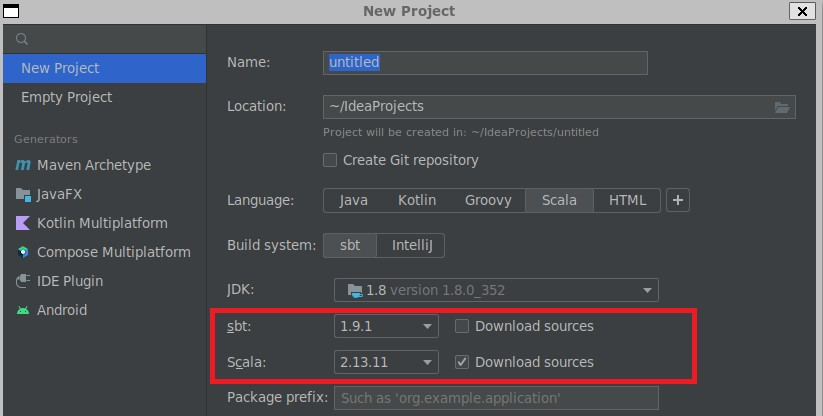The height and width of the screenshot is (416, 823).
Task: Click the JavaFX folder icon
Action: coord(23,195)
